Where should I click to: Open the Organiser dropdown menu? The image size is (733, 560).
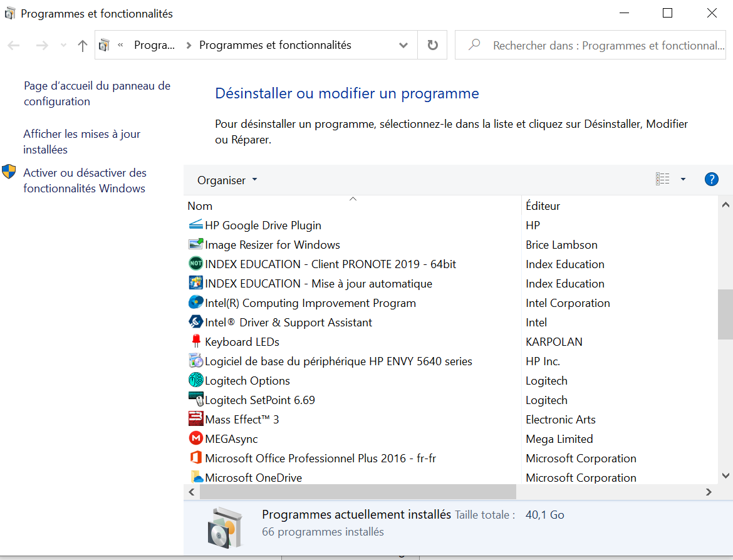[x=227, y=180]
